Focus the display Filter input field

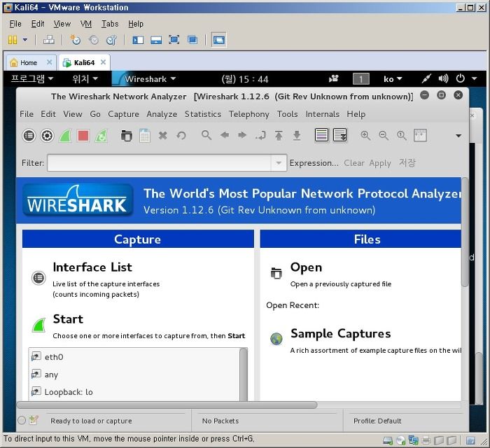click(159, 163)
